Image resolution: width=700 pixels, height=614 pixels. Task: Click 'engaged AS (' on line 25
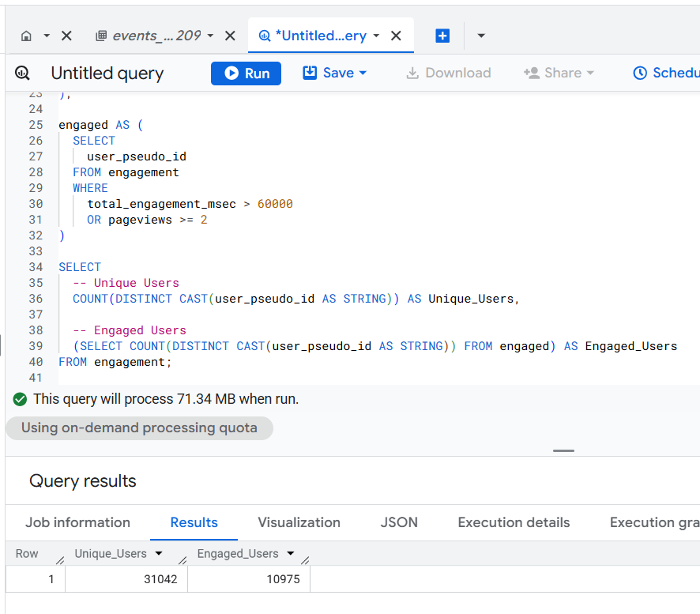click(101, 125)
